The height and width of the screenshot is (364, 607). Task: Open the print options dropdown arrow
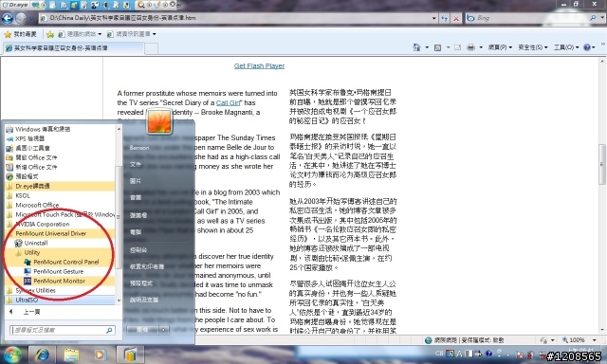[x=481, y=47]
